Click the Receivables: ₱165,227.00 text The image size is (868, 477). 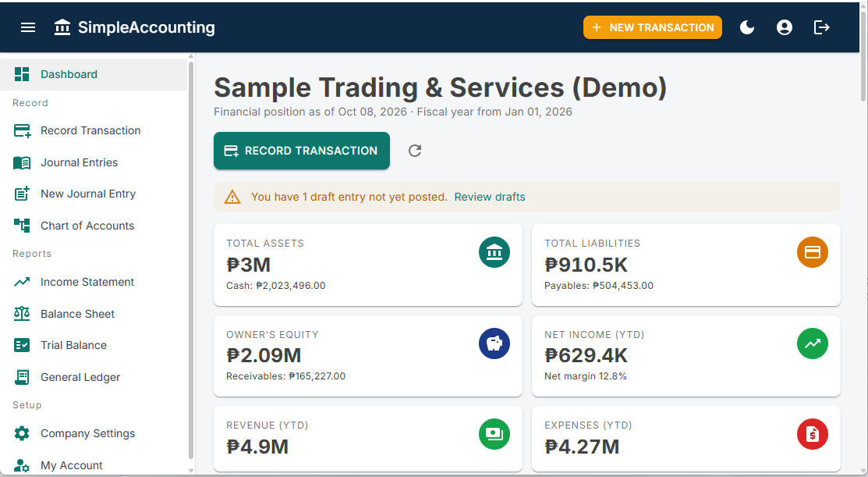tap(285, 376)
